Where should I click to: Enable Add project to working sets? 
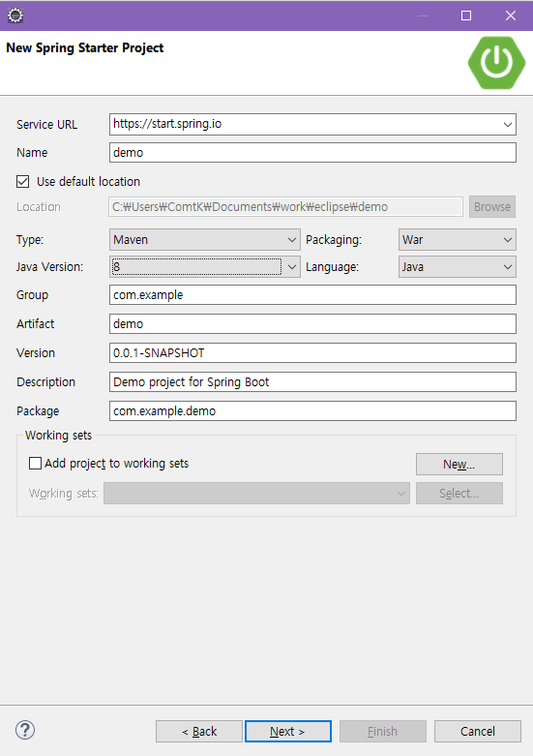35,464
